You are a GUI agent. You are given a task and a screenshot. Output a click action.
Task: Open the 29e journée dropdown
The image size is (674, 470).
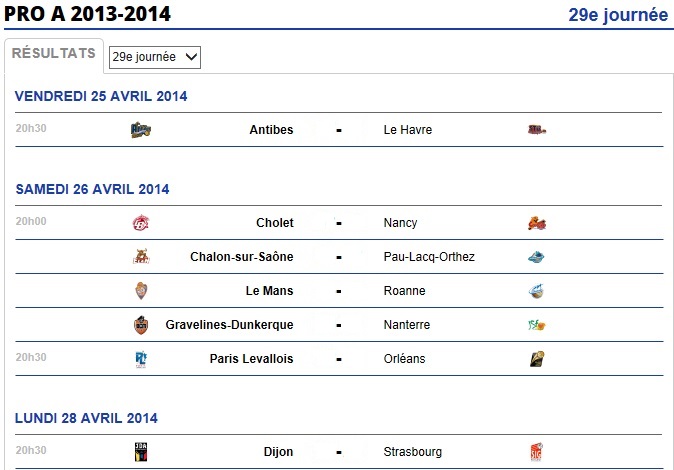[x=155, y=57]
